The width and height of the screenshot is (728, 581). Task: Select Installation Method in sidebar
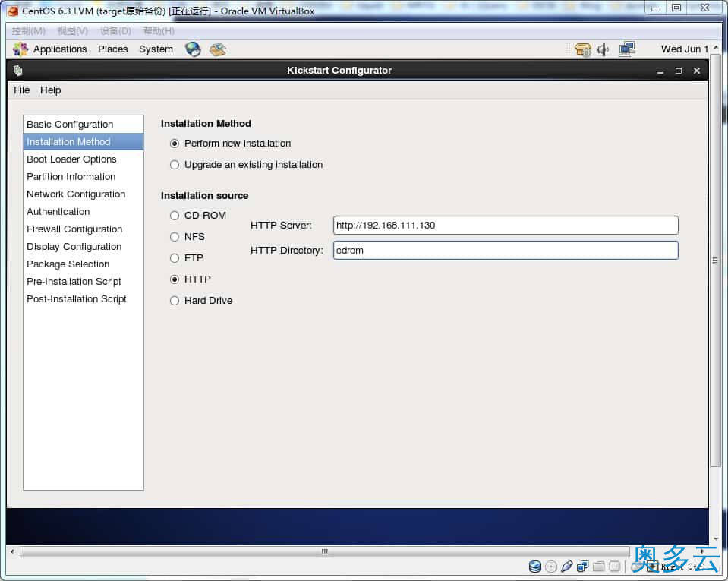[x=83, y=142]
